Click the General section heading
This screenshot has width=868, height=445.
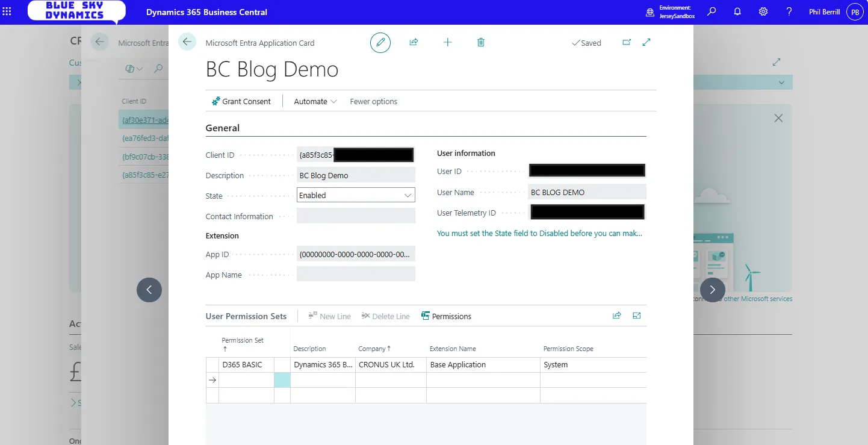click(223, 128)
